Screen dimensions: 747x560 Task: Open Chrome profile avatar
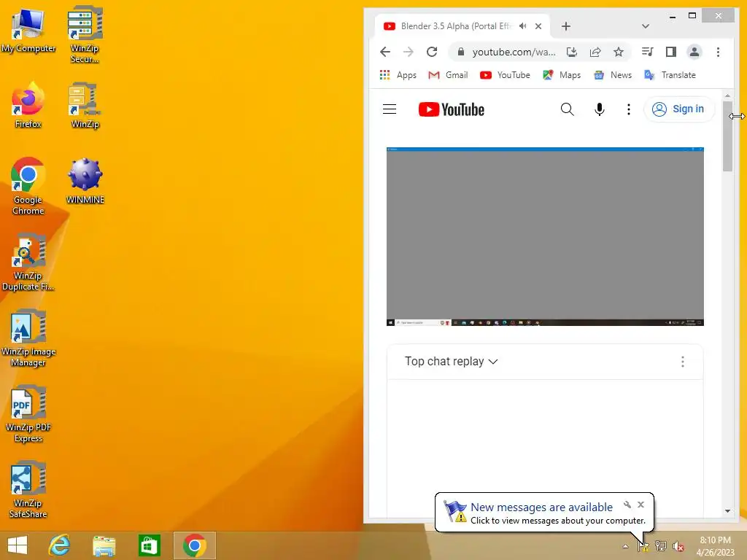(694, 52)
